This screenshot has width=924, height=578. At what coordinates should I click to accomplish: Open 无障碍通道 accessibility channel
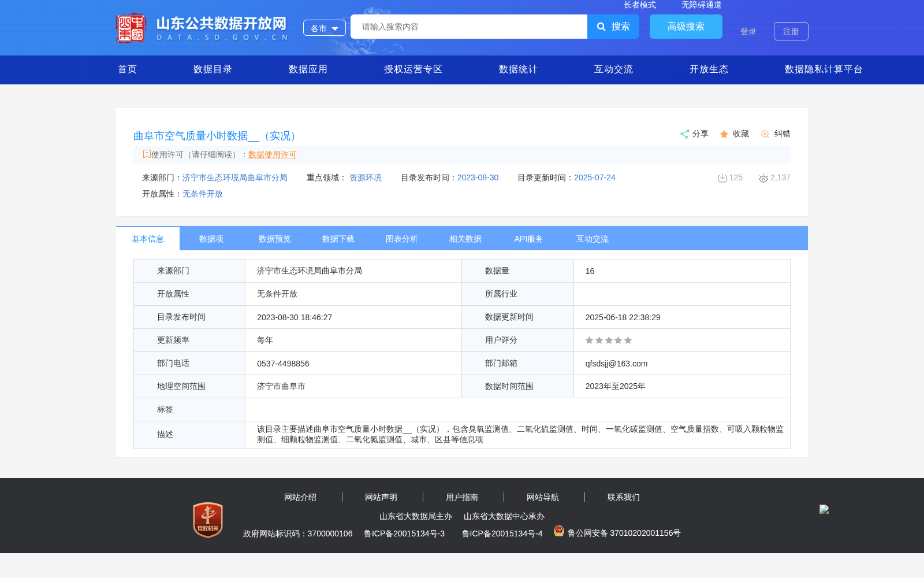[x=702, y=5]
